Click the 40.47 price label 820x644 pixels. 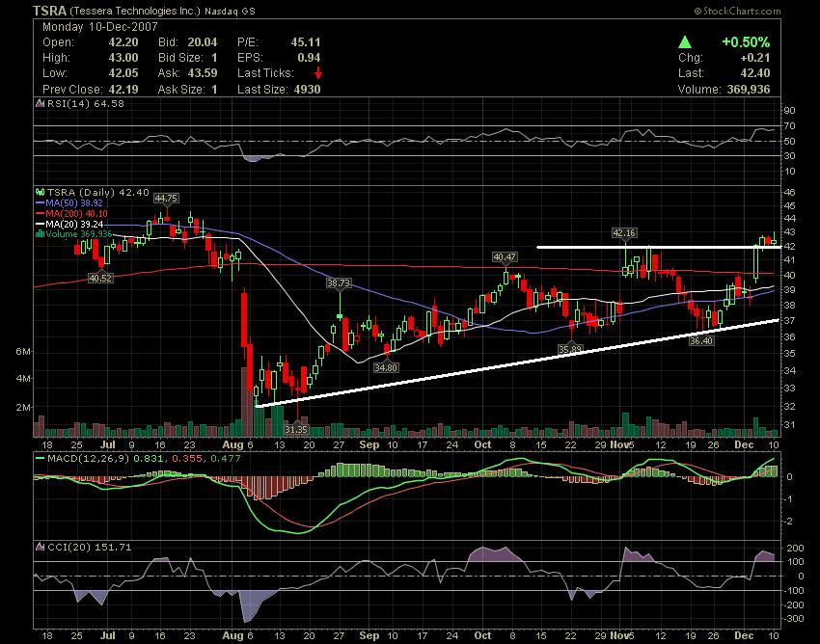(505, 256)
